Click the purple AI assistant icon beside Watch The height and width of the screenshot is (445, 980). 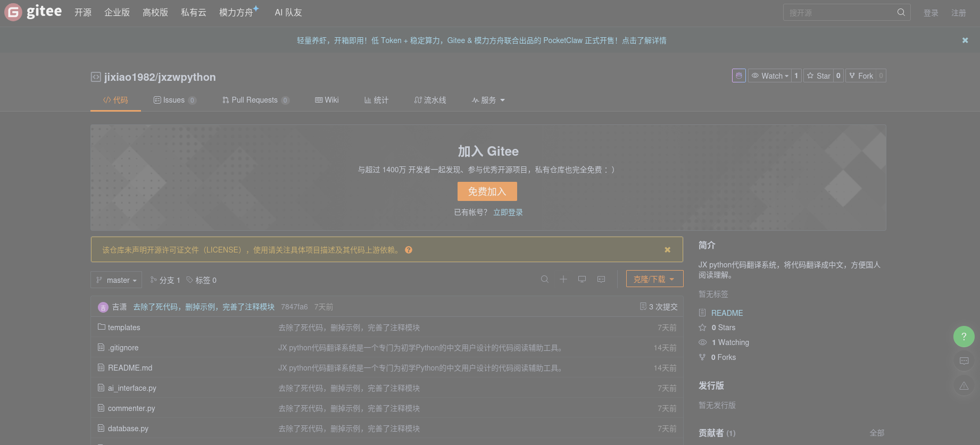tap(738, 76)
